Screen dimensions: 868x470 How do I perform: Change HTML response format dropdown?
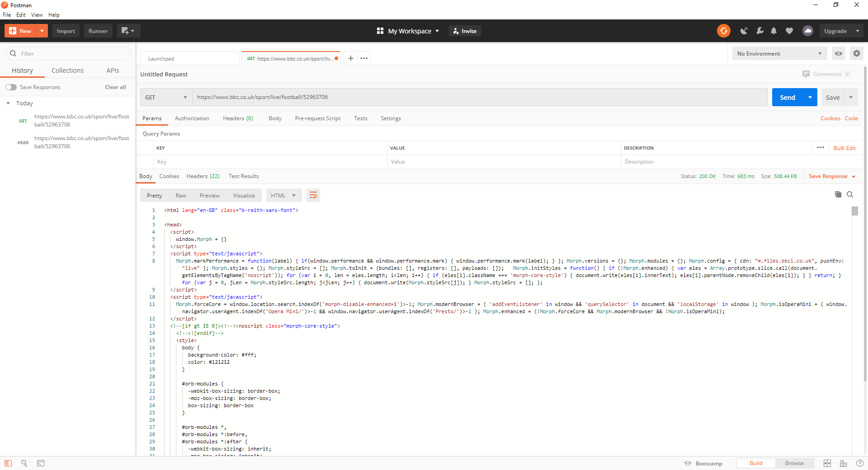click(x=283, y=195)
